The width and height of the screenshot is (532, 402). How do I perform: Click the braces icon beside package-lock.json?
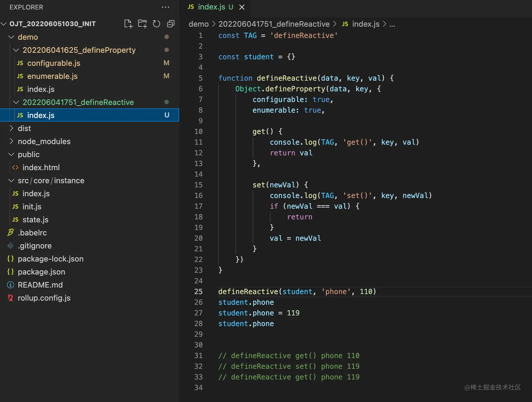click(x=11, y=259)
